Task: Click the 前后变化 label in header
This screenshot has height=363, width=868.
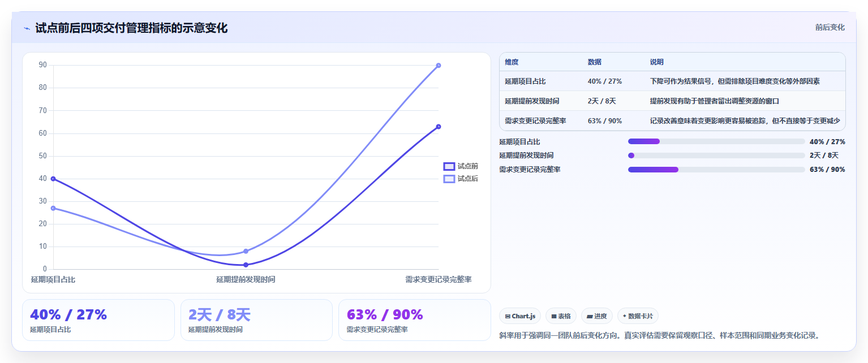Action: pos(830,27)
